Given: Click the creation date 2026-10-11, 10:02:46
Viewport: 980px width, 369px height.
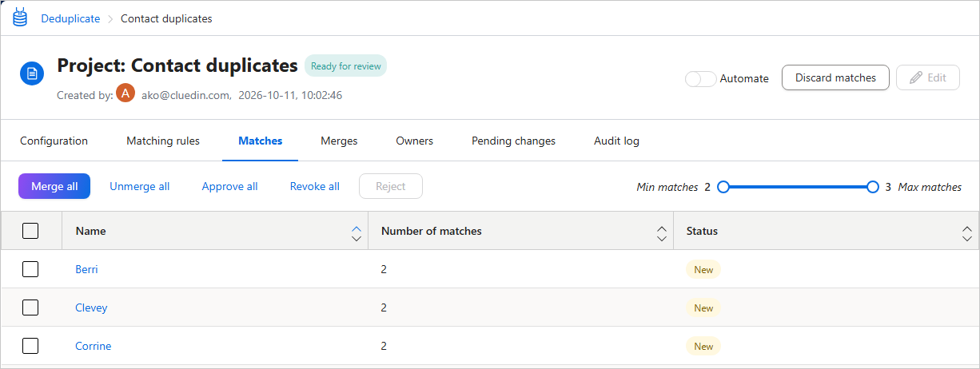Looking at the screenshot, I should point(290,95).
